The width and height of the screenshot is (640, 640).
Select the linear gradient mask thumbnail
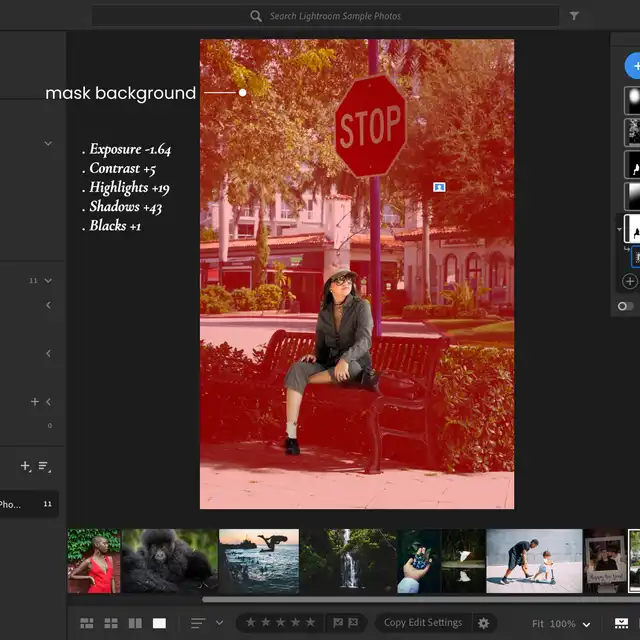633,196
